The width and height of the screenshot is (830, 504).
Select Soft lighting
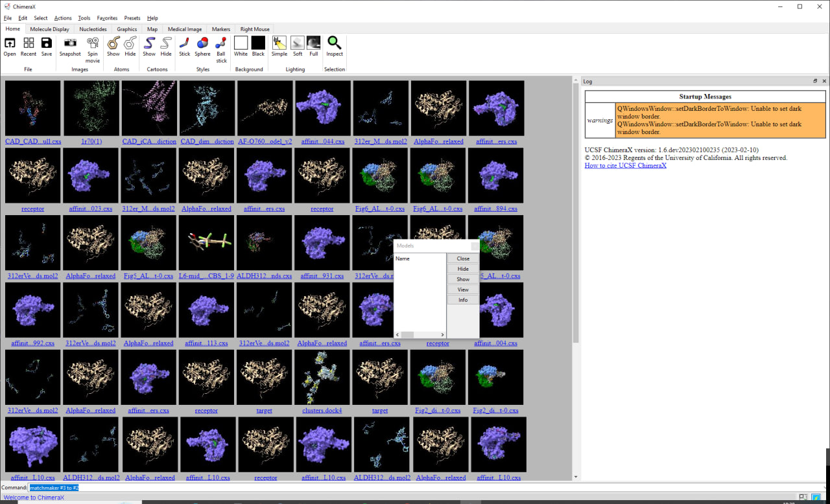[x=298, y=44]
